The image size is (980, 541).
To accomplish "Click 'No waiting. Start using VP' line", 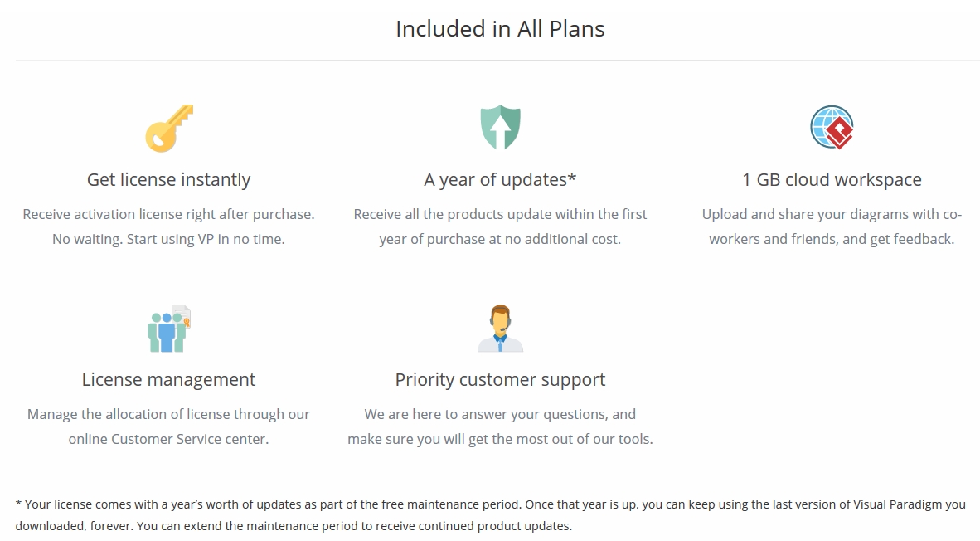I will [169, 239].
